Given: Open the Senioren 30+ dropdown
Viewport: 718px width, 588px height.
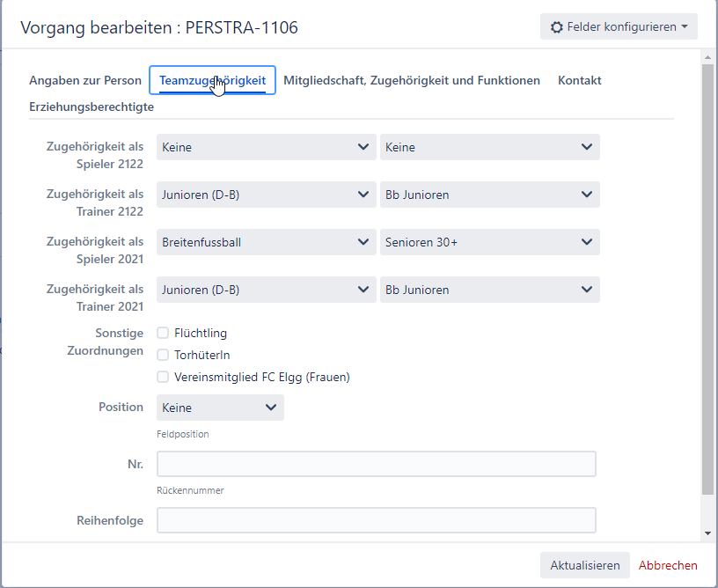Looking at the screenshot, I should pos(489,242).
